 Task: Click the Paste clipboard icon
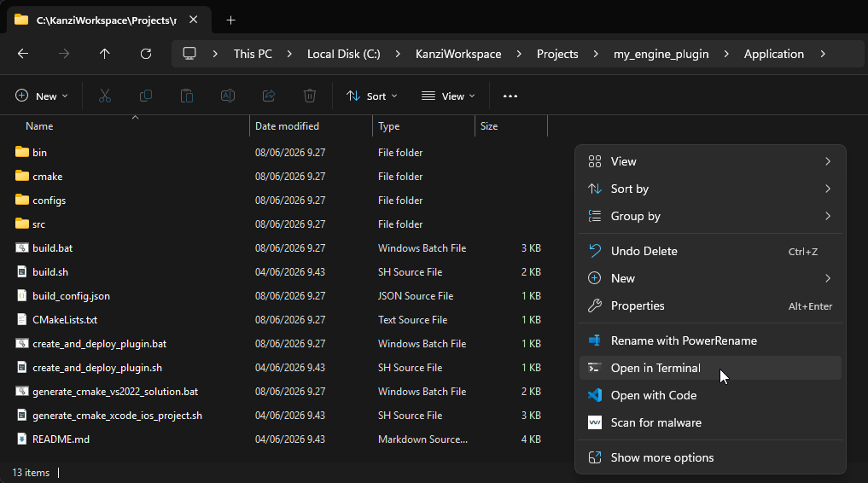(x=187, y=96)
